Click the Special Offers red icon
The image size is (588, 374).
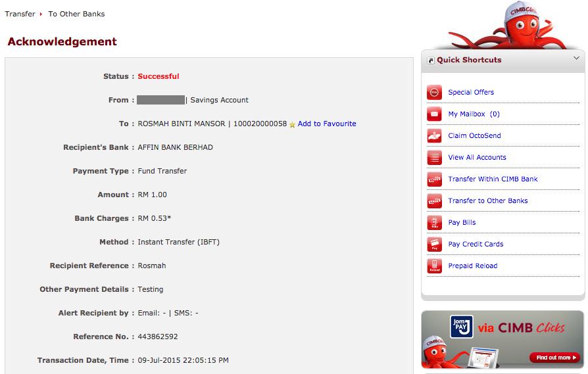click(x=434, y=92)
